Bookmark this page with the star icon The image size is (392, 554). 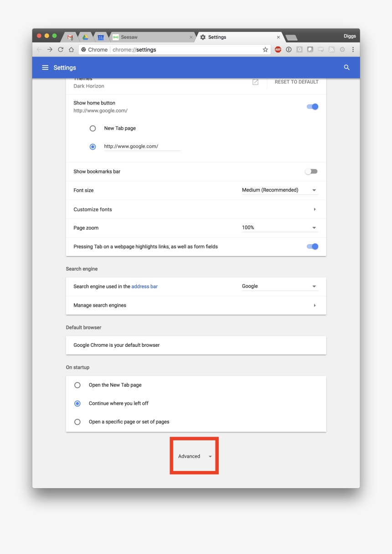tap(265, 50)
